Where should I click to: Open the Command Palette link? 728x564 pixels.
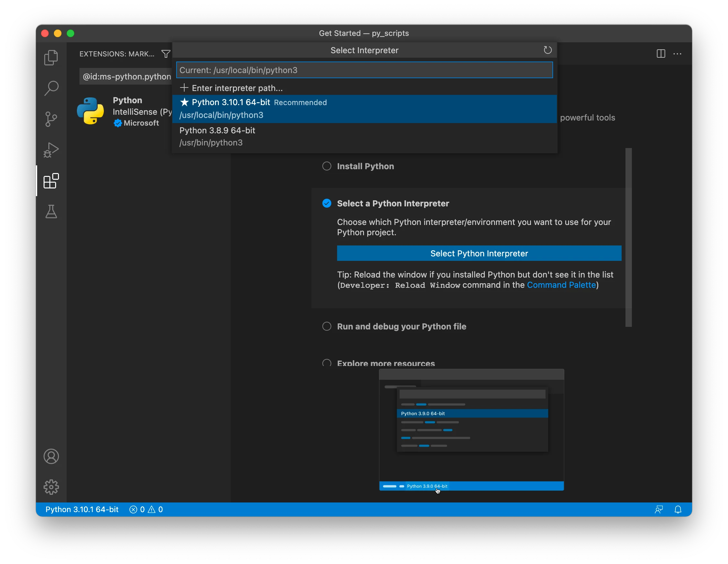point(561,285)
